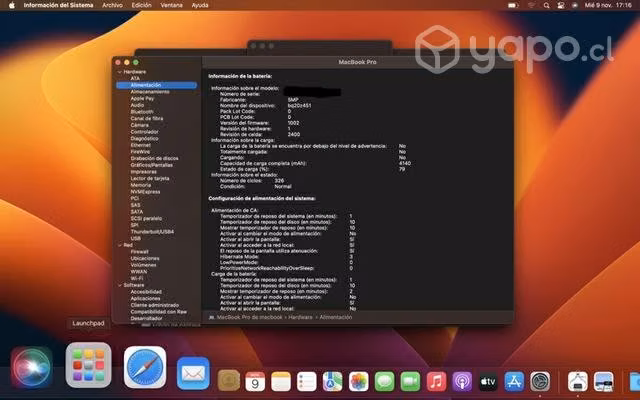Select Gráficos/Pantallas in the sidebar
The image size is (640, 400).
[151, 165]
